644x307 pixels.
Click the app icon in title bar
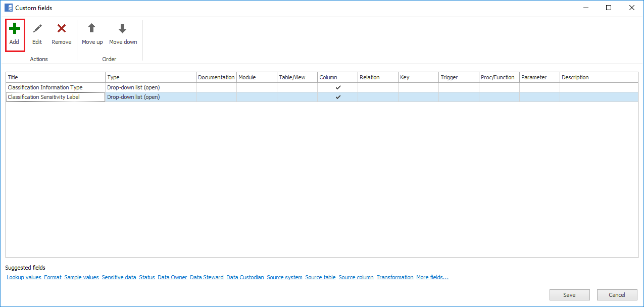[9, 8]
